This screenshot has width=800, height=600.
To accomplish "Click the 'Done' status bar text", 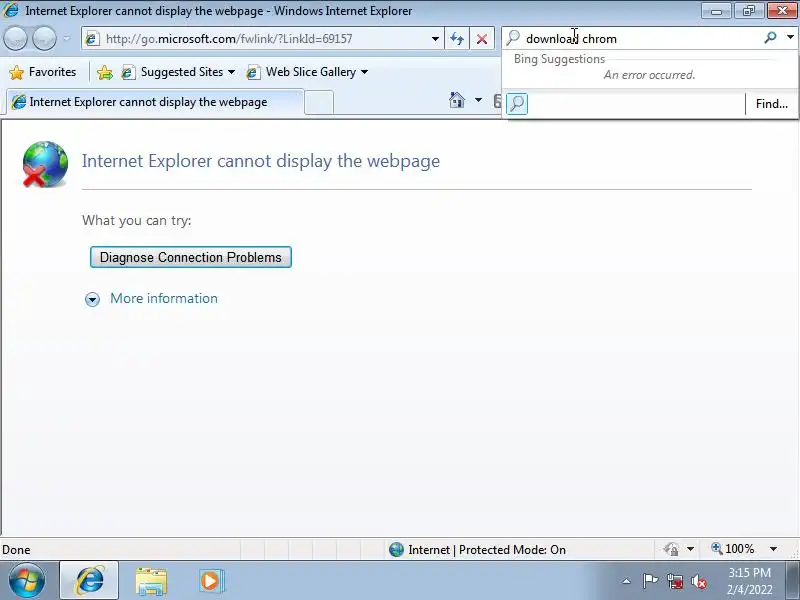I will coord(16,550).
